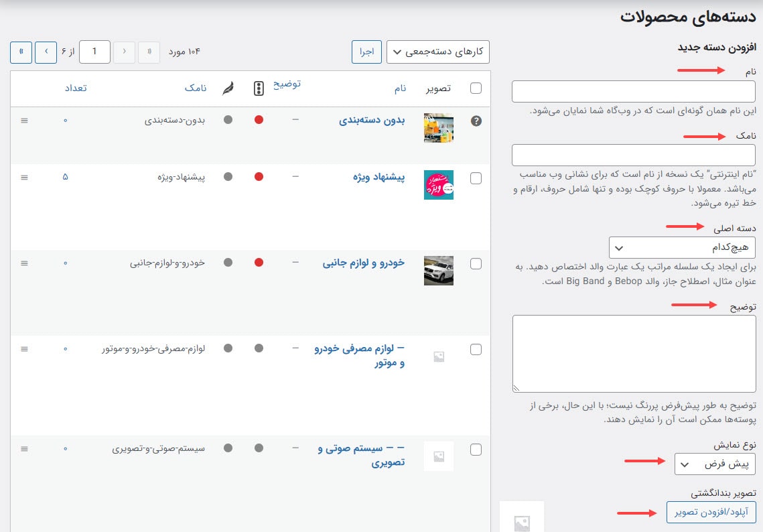This screenshot has width=763, height=532.
Task: Click the SEO score traffic light column icon
Action: pos(259,88)
